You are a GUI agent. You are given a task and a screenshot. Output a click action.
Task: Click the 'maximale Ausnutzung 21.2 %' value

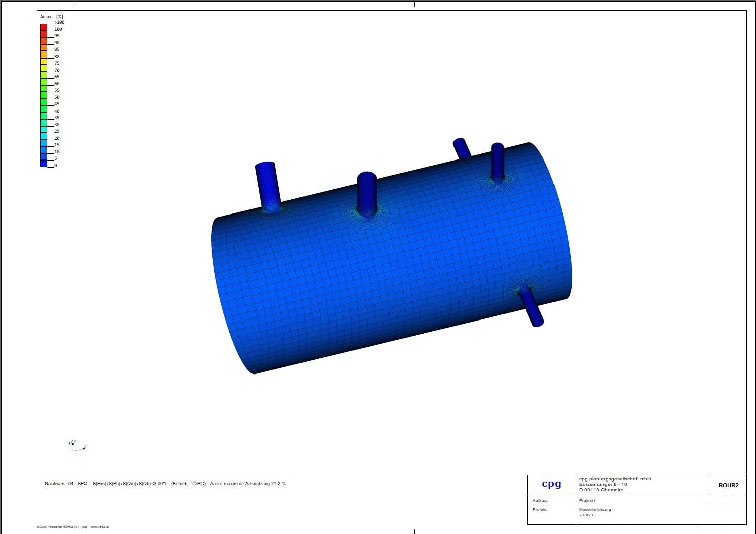click(x=255, y=484)
